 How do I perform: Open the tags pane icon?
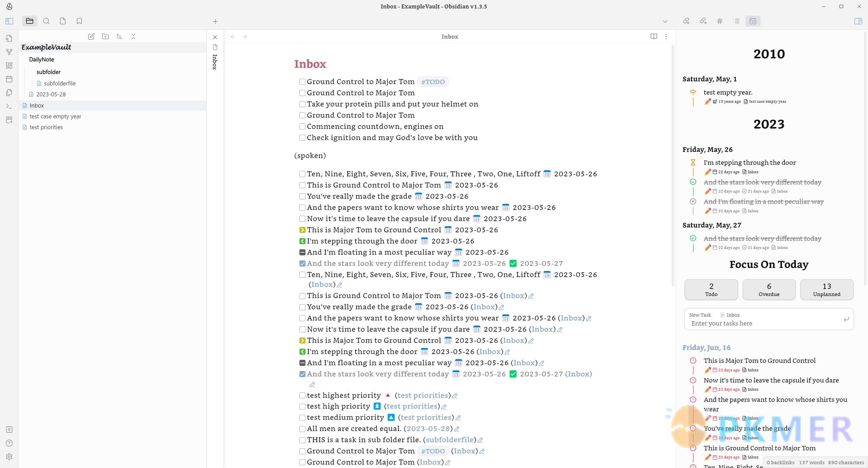(720, 21)
